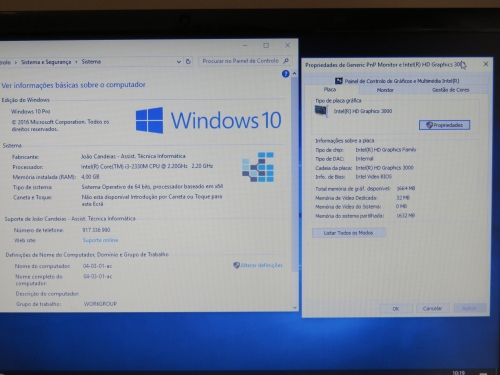Click the processor value Intel Core i3-2330M
This screenshot has height=375, width=500.
pyautogui.click(x=147, y=166)
